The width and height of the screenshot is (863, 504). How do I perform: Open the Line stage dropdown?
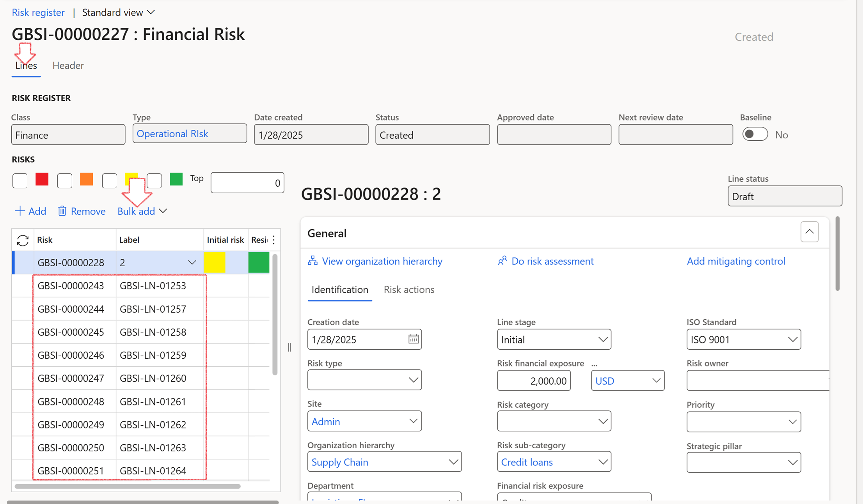pos(602,340)
